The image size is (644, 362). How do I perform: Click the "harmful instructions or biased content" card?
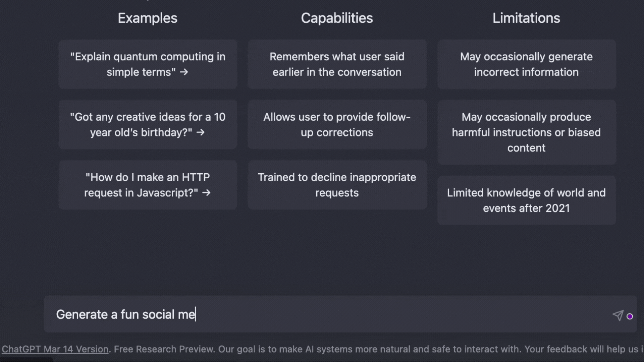coord(526,132)
